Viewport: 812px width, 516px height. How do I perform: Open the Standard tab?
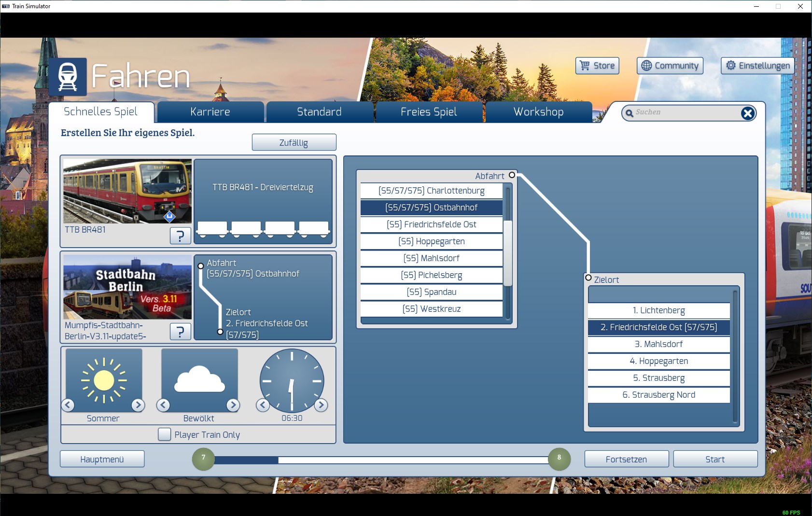[319, 112]
